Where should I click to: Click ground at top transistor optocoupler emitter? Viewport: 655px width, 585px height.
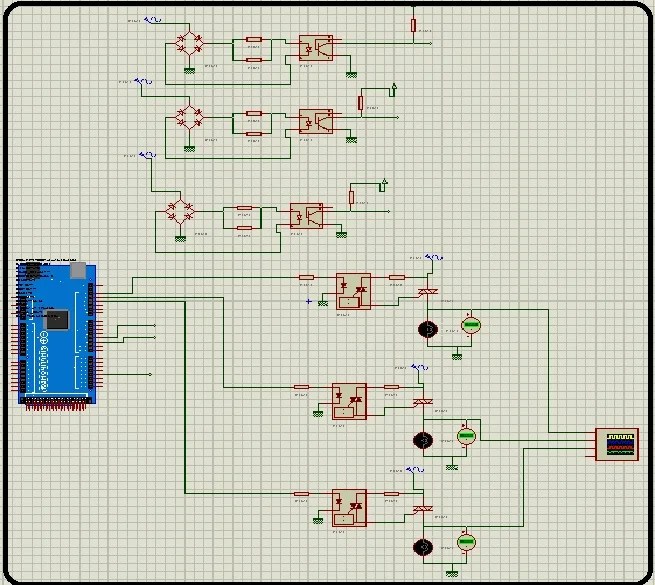tap(351, 75)
